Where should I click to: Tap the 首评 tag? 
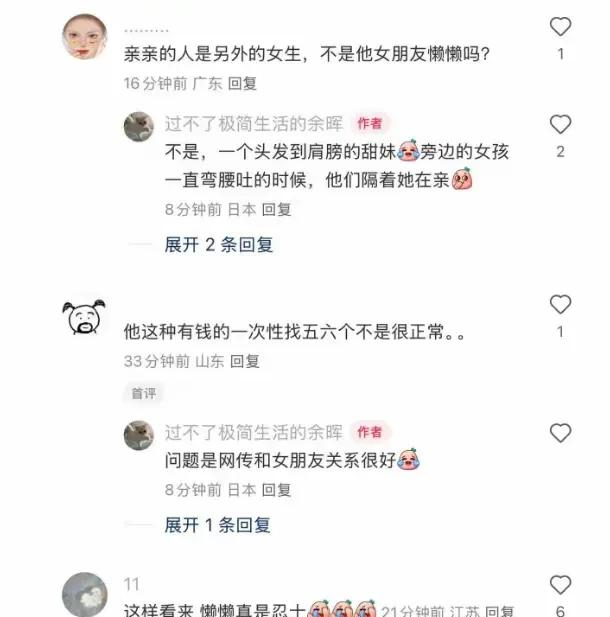144,393
